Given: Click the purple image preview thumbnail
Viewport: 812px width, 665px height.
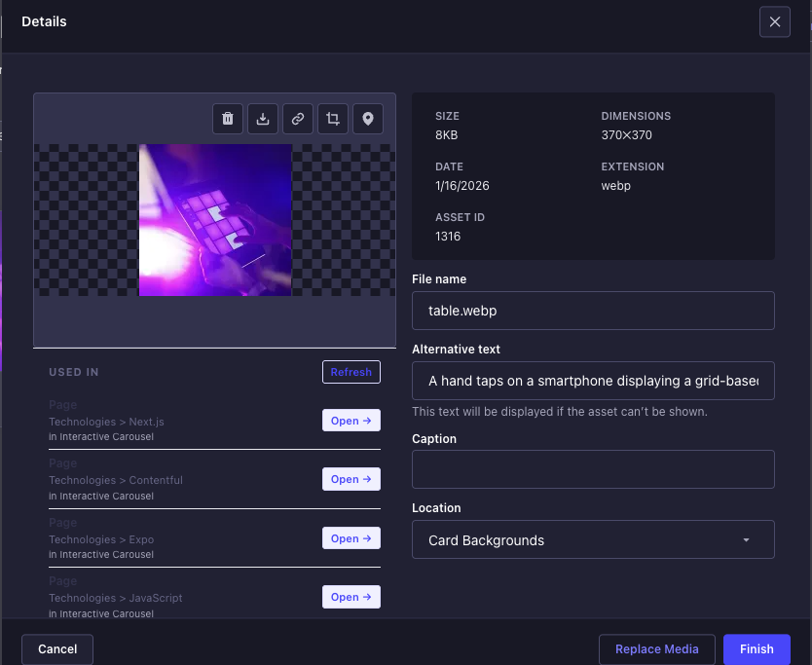Looking at the screenshot, I should 215,220.
